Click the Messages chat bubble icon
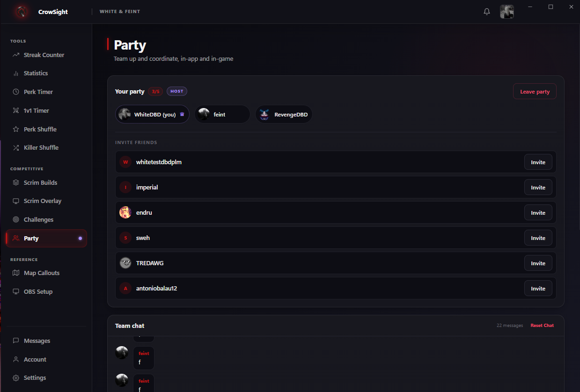The image size is (580, 392). click(16, 341)
